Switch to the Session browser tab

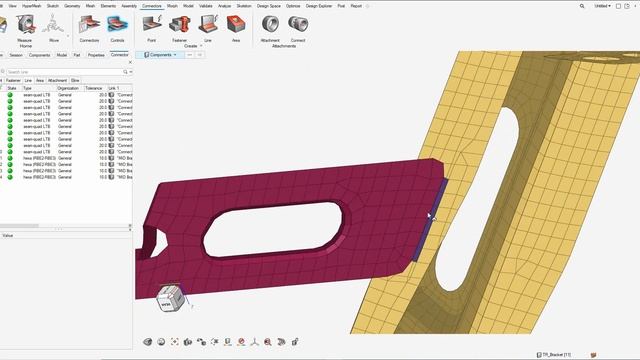[16, 55]
